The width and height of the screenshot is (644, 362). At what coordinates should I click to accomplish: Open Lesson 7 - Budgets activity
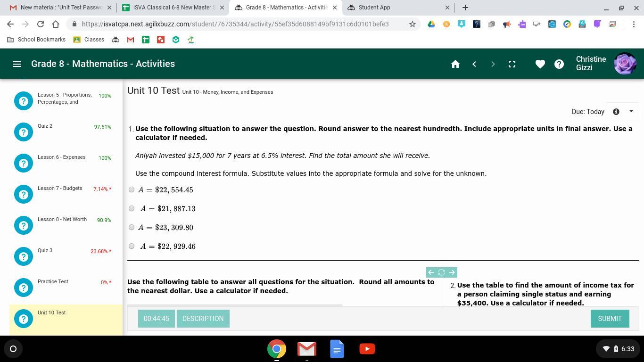[x=66, y=194]
